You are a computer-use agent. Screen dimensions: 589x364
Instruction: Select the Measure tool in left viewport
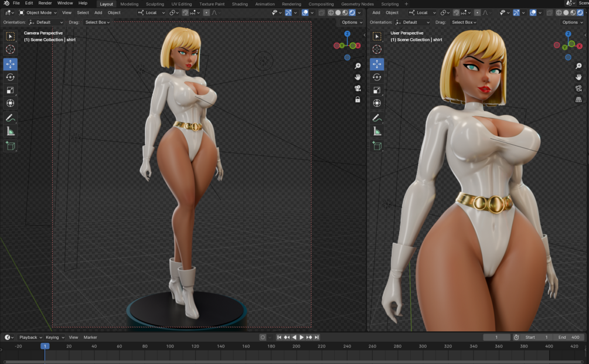(x=10, y=131)
